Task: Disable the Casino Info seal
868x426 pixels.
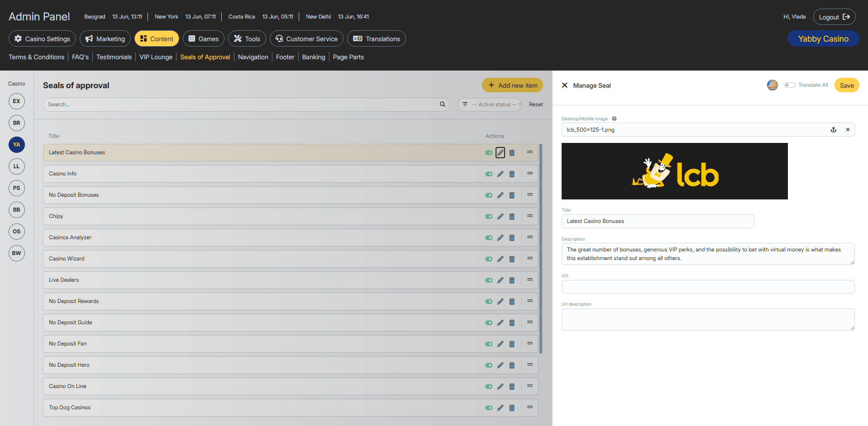Action: pyautogui.click(x=489, y=174)
